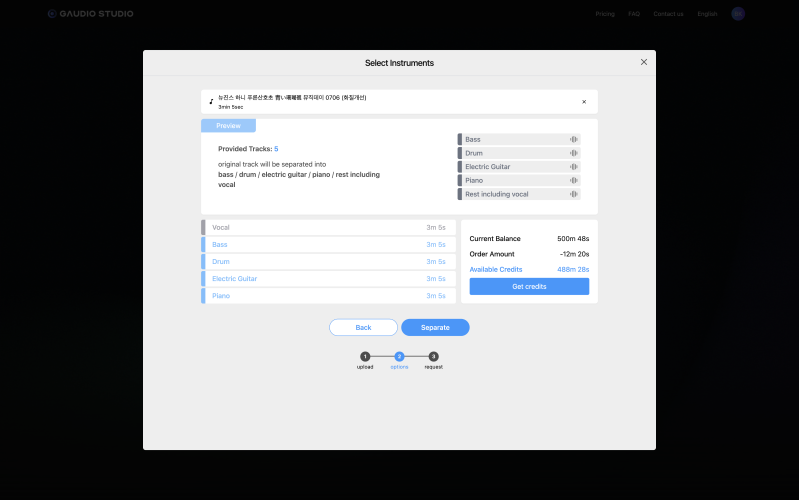
Task: Play the Bass track preview waveform icon
Action: click(x=574, y=139)
